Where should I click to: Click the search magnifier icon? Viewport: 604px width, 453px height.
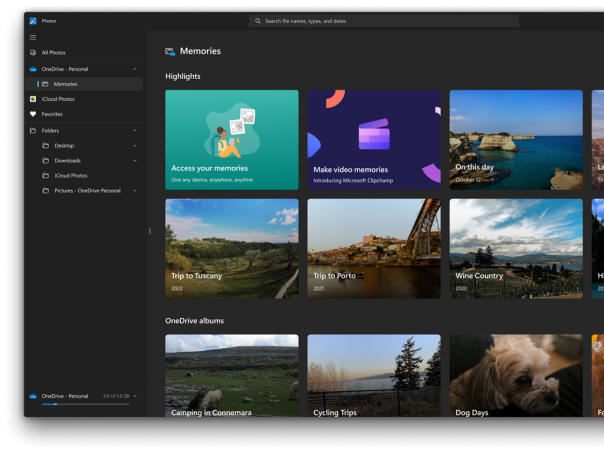pyautogui.click(x=258, y=21)
